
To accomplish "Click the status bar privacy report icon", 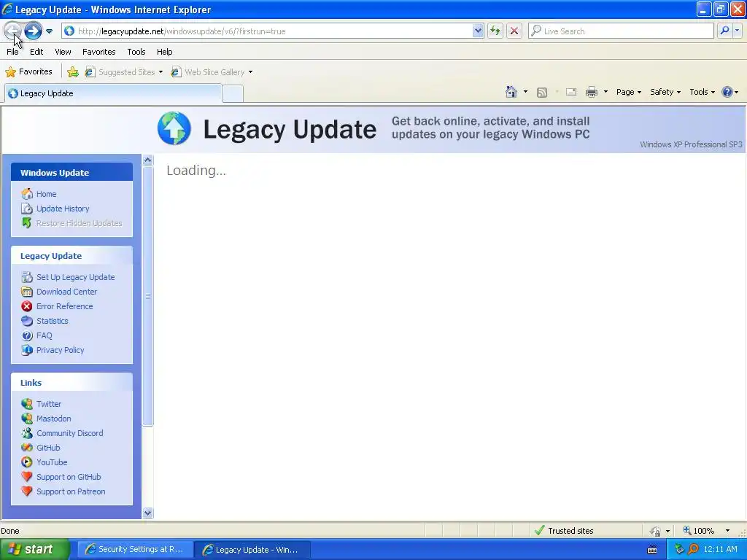I will pyautogui.click(x=656, y=531).
